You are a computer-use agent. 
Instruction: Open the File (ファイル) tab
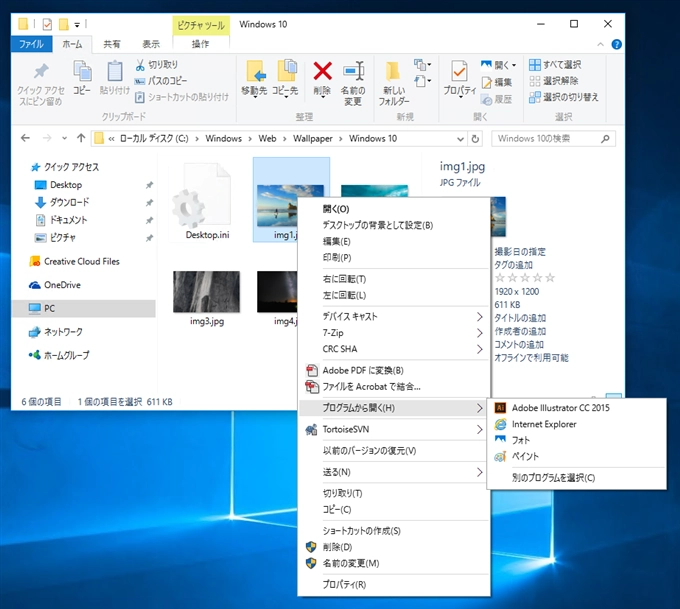[31, 44]
